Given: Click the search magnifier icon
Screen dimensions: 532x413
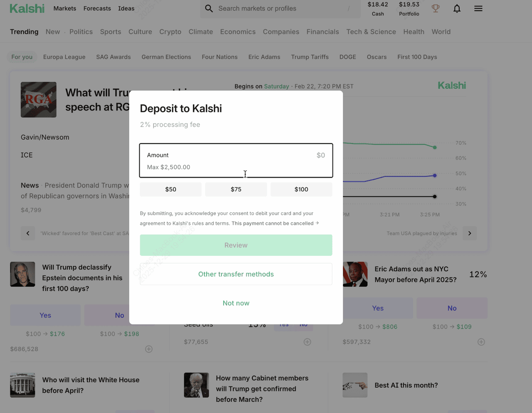Looking at the screenshot, I should pyautogui.click(x=209, y=8).
